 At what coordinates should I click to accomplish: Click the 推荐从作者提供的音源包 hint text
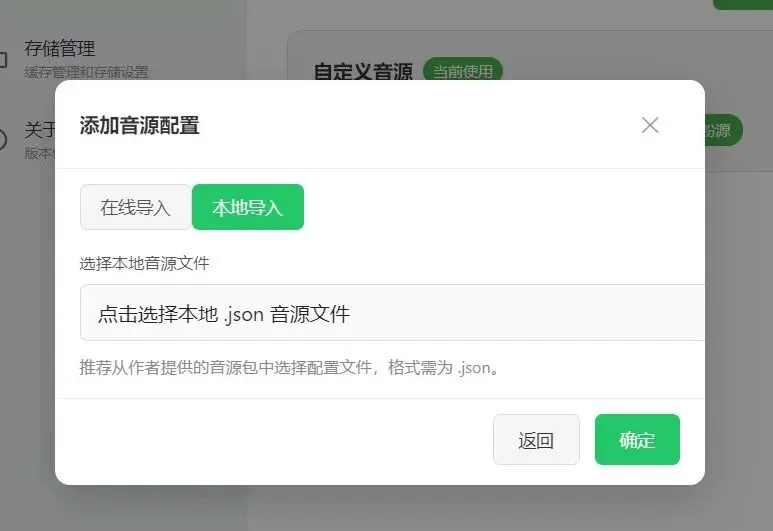tap(291, 367)
